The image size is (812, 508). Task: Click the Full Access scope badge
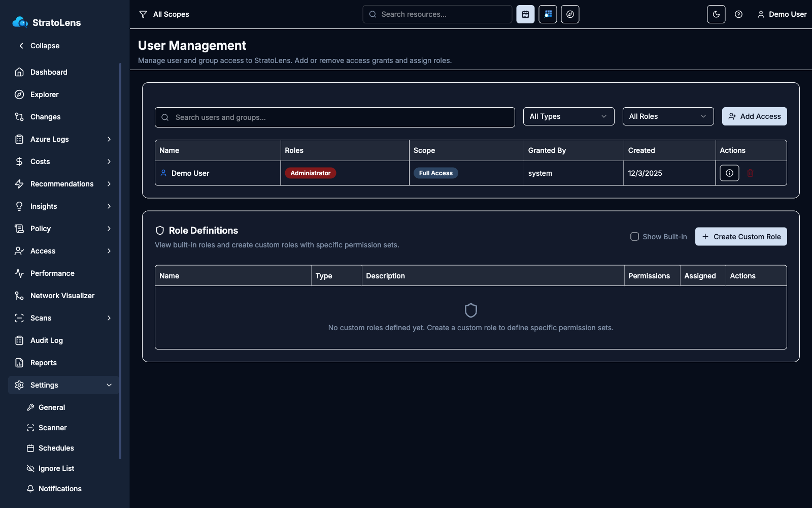click(436, 173)
